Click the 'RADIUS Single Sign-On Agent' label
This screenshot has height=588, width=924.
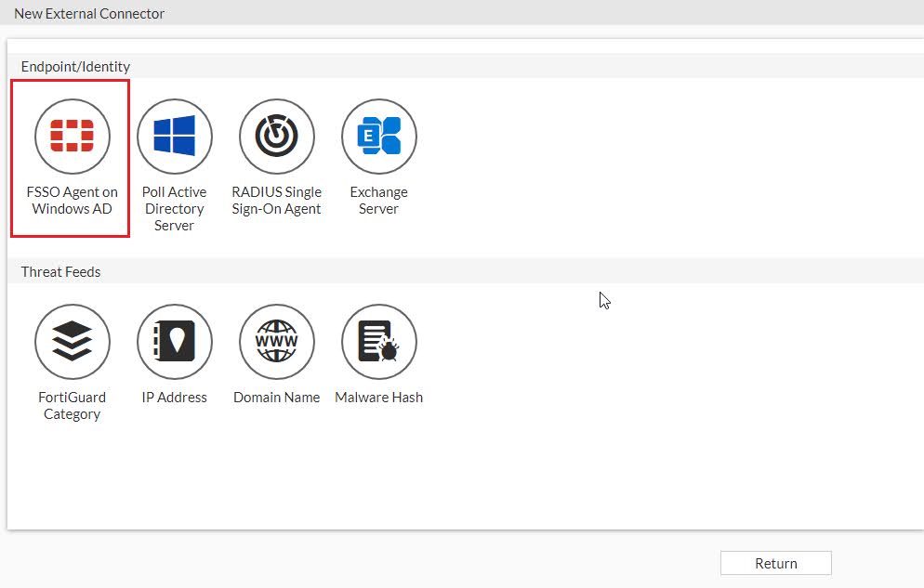(x=276, y=200)
